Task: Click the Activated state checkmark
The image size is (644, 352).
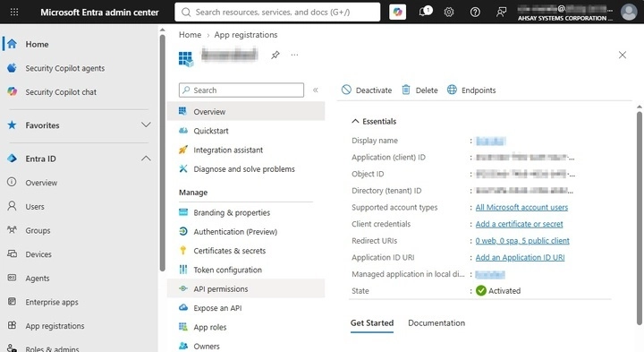Action: (x=481, y=291)
